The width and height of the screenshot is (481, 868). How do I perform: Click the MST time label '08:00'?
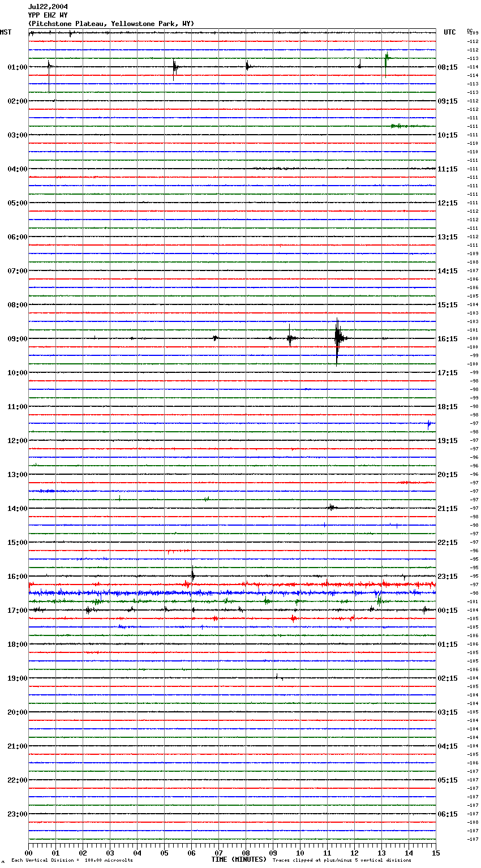[x=18, y=305]
